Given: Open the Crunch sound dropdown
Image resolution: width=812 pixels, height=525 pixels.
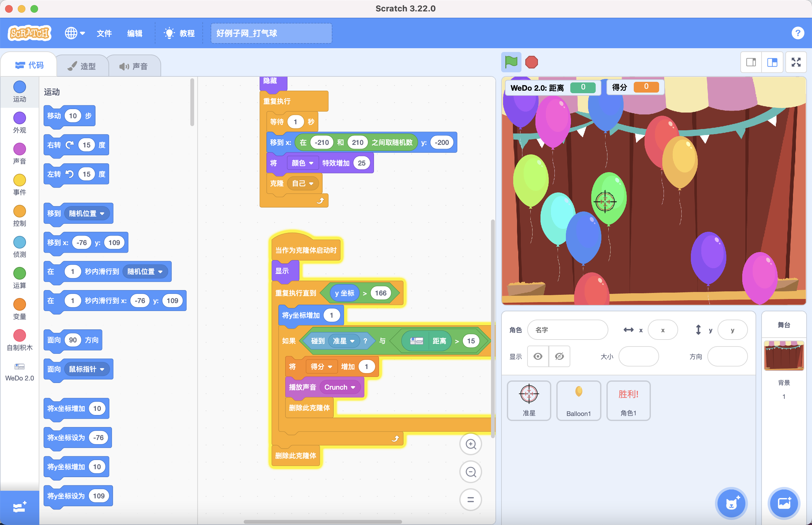Looking at the screenshot, I should click(340, 387).
